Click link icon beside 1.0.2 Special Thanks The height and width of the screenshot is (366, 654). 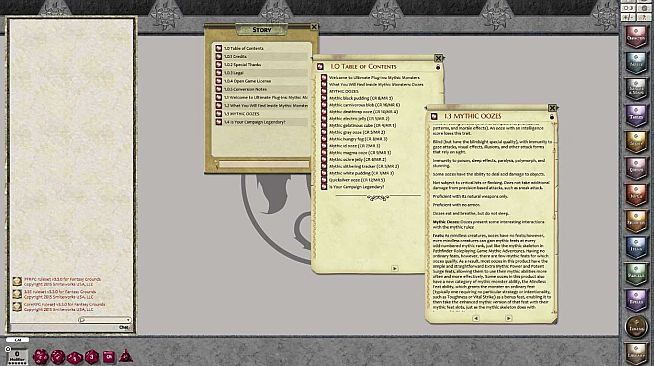click(219, 65)
